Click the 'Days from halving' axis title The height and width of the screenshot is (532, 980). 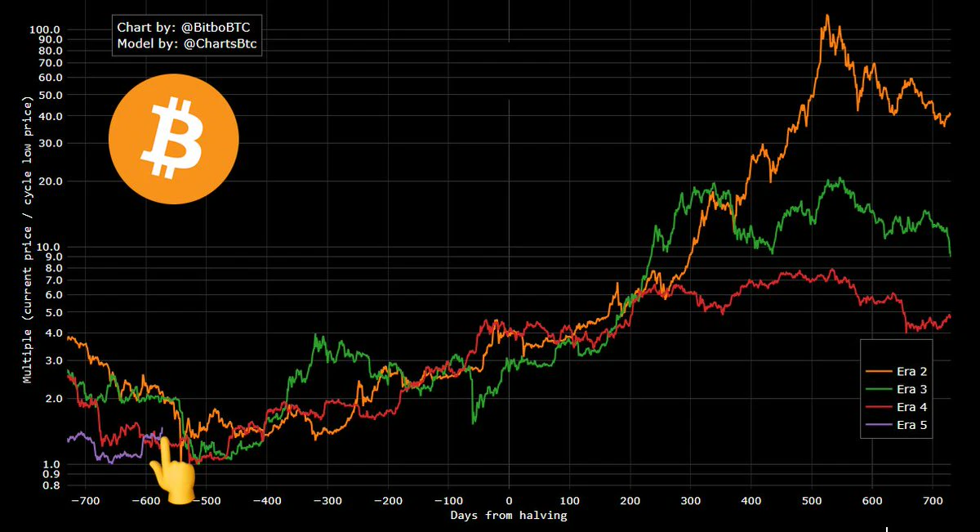pos(509,515)
